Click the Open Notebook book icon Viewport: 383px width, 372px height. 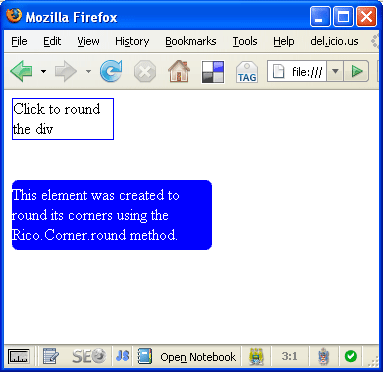145,357
